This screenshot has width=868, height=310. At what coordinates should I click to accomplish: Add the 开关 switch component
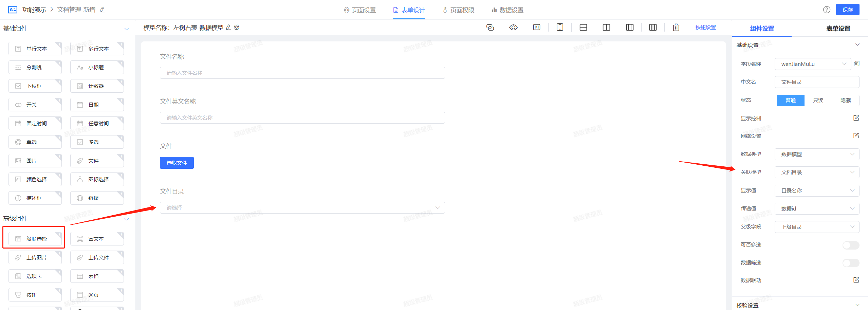(x=35, y=105)
